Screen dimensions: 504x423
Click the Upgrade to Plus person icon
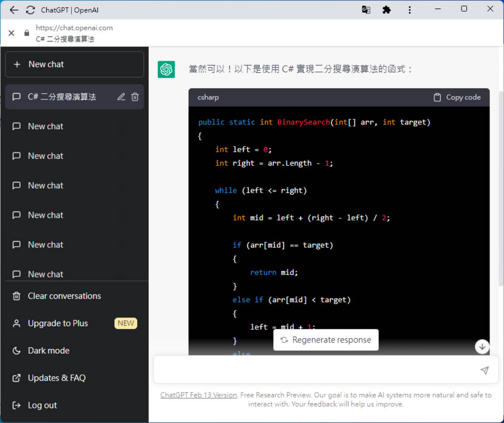pyautogui.click(x=16, y=323)
